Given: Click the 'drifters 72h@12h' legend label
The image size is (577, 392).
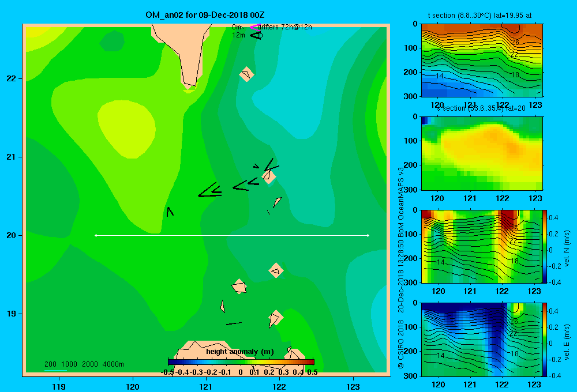Looking at the screenshot, I should (x=284, y=27).
